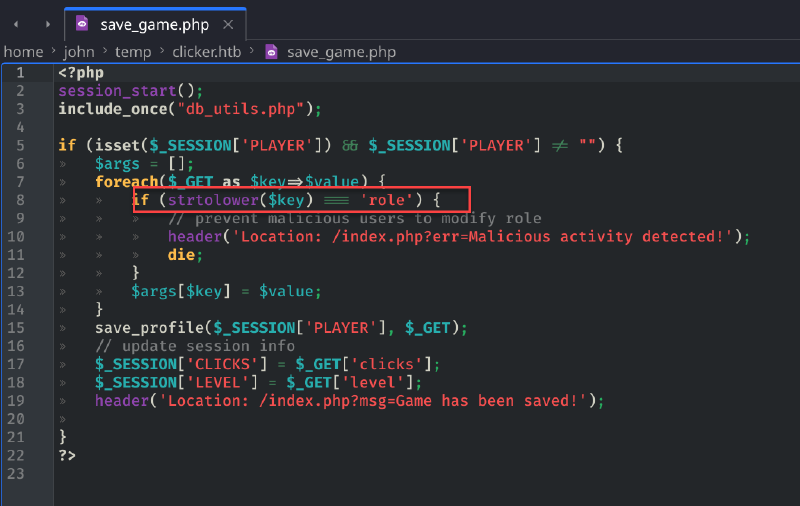The image size is (800, 506).
Task: Place cursor on strtolower function call
Action: (213, 200)
